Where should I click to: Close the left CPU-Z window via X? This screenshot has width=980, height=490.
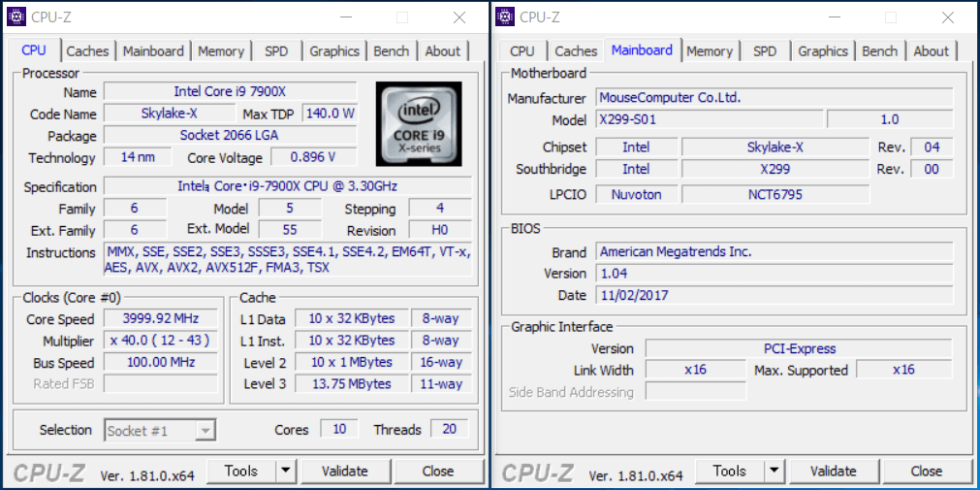(x=459, y=17)
